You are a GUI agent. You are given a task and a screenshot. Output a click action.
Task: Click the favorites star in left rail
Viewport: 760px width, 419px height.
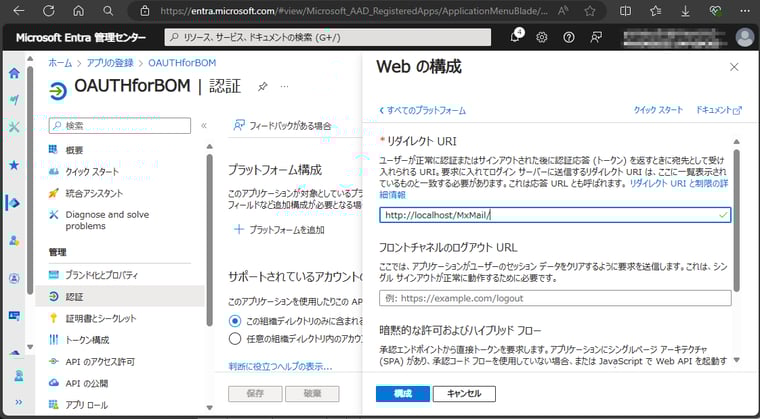[x=14, y=165]
